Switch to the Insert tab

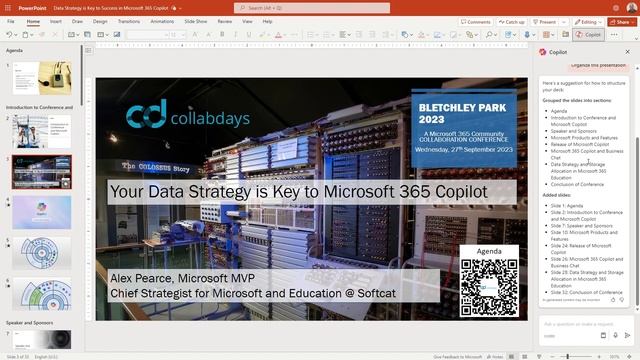pos(56,21)
